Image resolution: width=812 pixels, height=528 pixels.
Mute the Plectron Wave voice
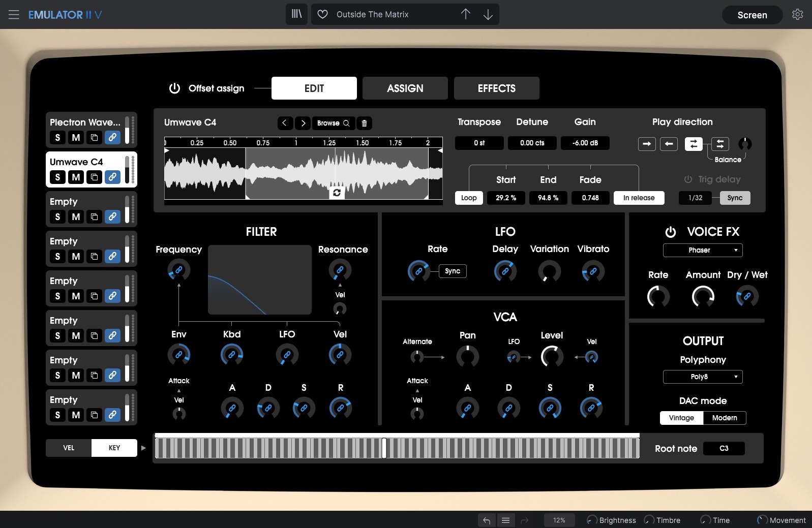pyautogui.click(x=76, y=137)
